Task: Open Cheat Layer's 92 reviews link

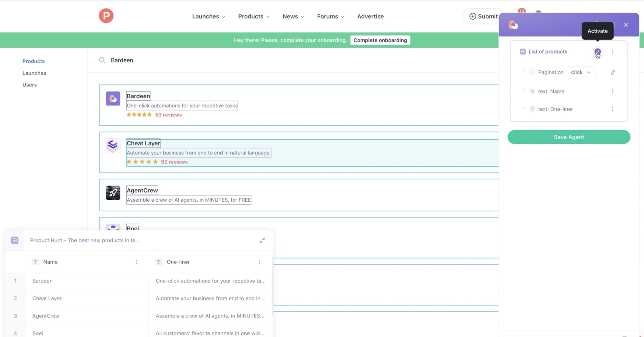Action: click(174, 162)
